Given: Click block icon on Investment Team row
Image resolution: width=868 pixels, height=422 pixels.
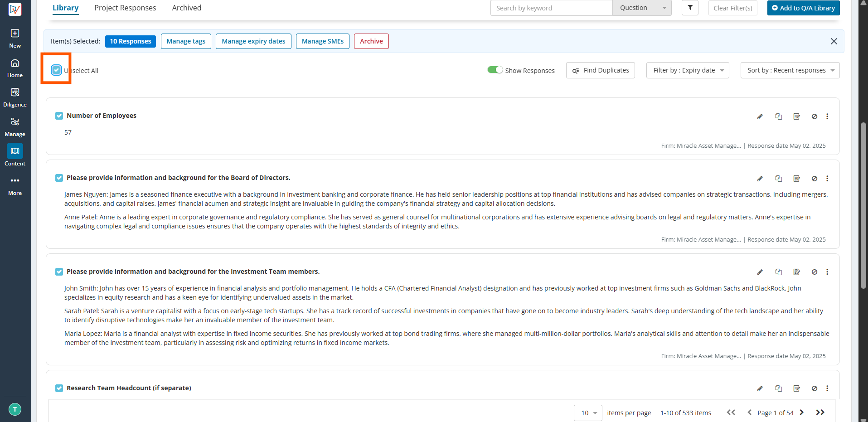Looking at the screenshot, I should pos(815,272).
